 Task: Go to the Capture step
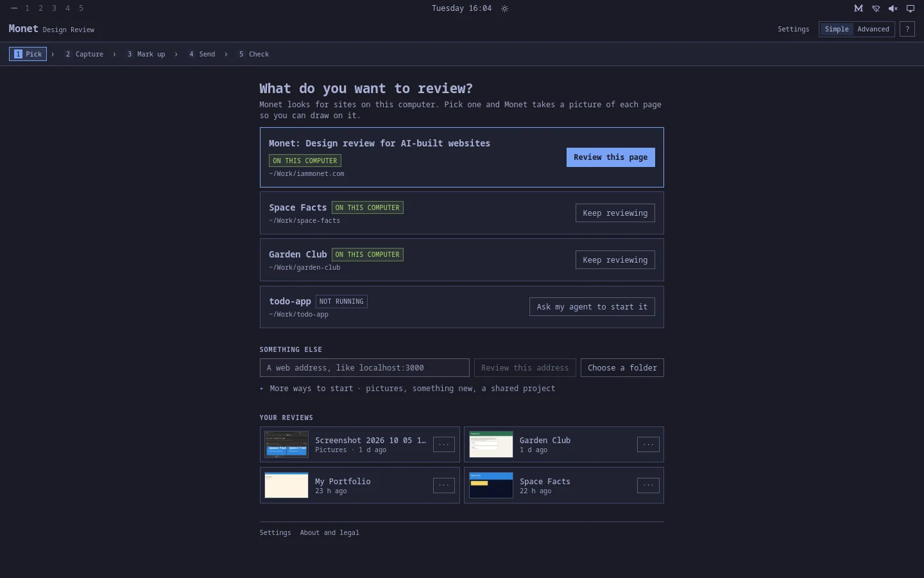pos(84,54)
